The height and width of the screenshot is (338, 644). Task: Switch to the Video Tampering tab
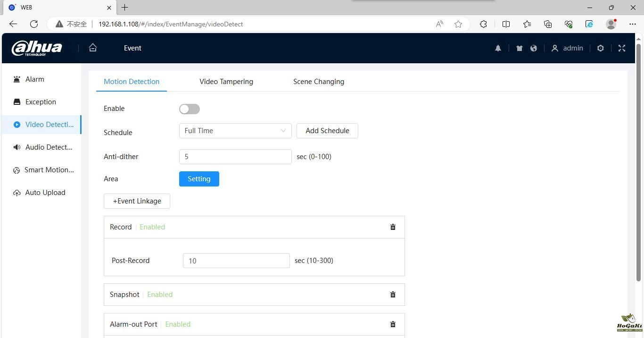click(x=226, y=82)
